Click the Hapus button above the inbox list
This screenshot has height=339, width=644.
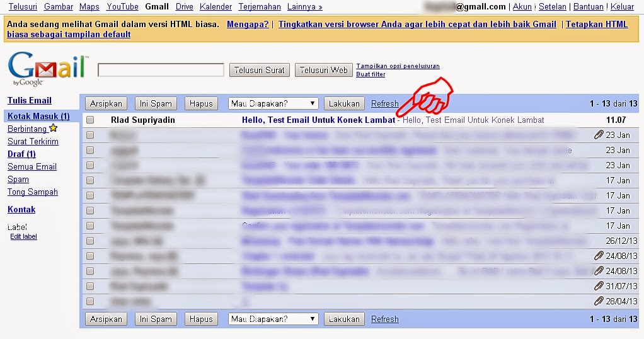201,103
